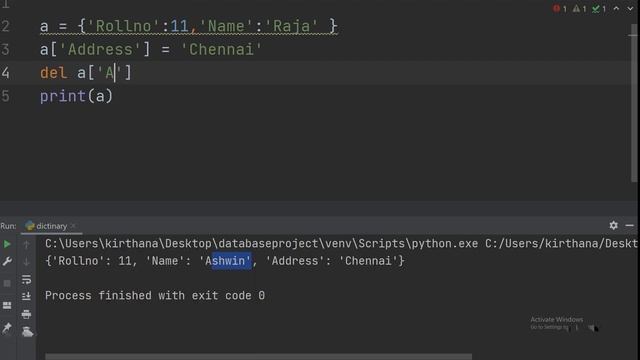Click the python.exe path in console
The height and width of the screenshot is (360, 640).
tap(261, 244)
